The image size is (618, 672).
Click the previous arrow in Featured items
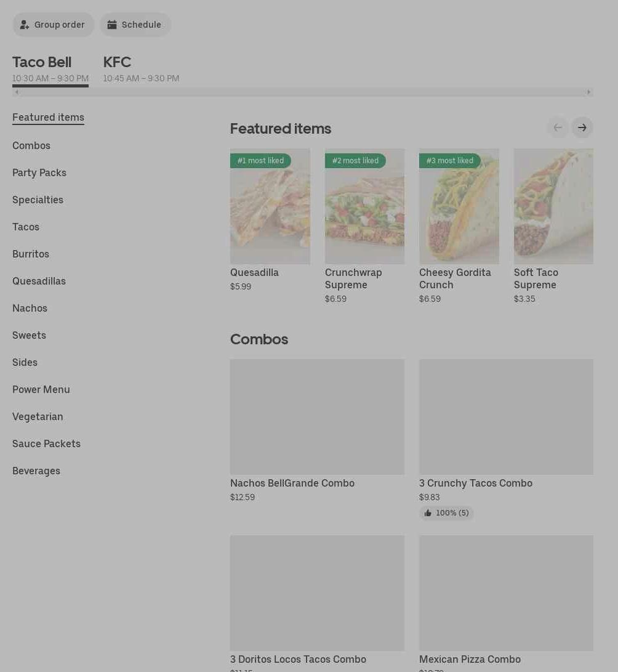[x=558, y=128]
